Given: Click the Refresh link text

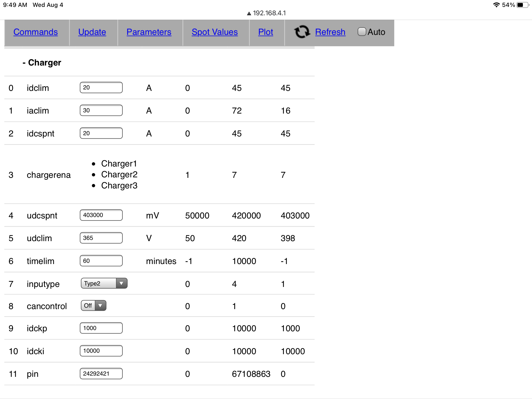Looking at the screenshot, I should click(330, 32).
